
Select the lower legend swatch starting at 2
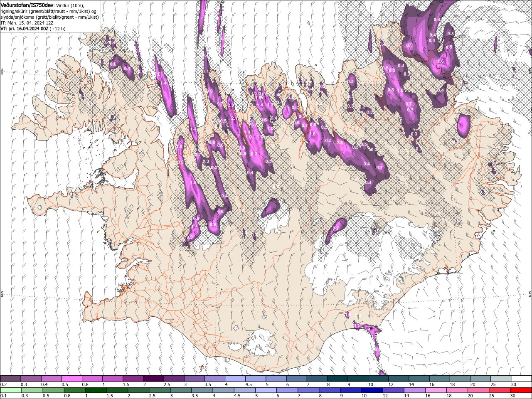click(x=138, y=390)
